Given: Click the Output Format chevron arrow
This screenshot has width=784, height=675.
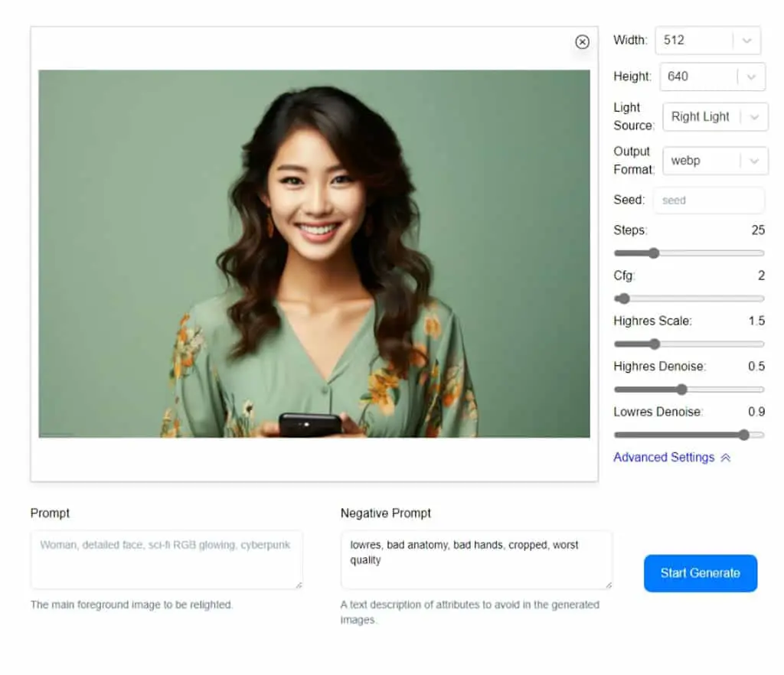Looking at the screenshot, I should (x=754, y=161).
